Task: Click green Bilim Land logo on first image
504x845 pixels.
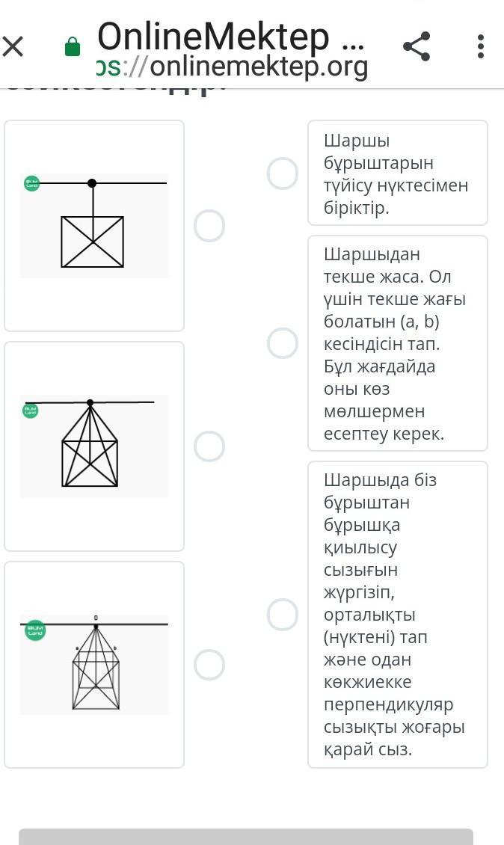Action: (x=31, y=183)
